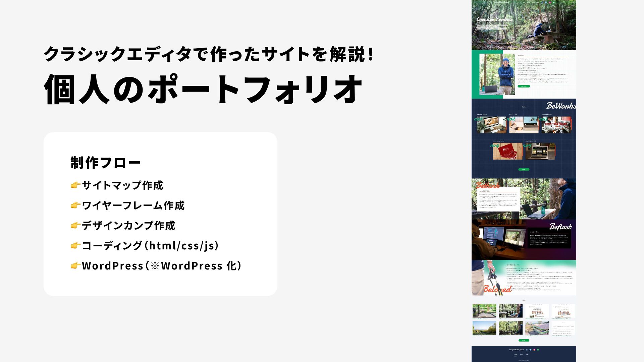The image size is (644, 362).
Task: Click the 個人のポートフォリオ heading
Action: pos(203,89)
